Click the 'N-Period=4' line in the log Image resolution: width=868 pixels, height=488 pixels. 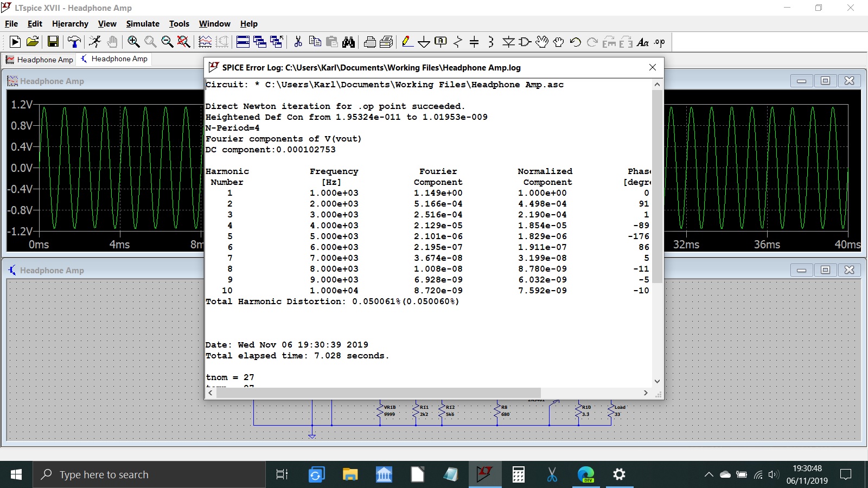[x=233, y=128]
